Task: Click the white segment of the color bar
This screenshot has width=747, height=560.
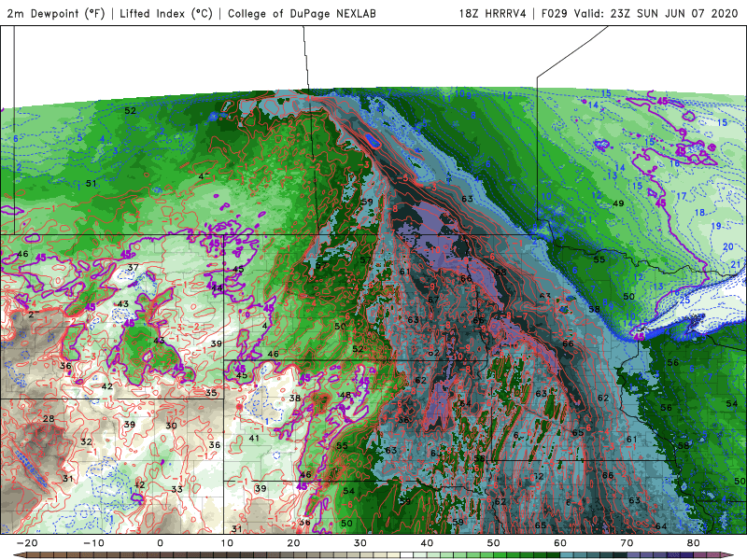Action: point(407,555)
